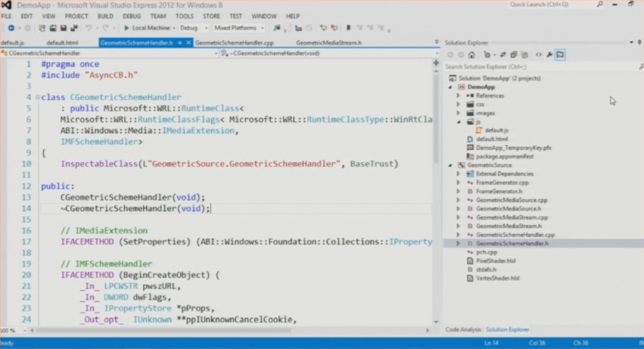This screenshot has width=644, height=349.
Task: Expand the External Dependencies node
Action: coord(459,174)
